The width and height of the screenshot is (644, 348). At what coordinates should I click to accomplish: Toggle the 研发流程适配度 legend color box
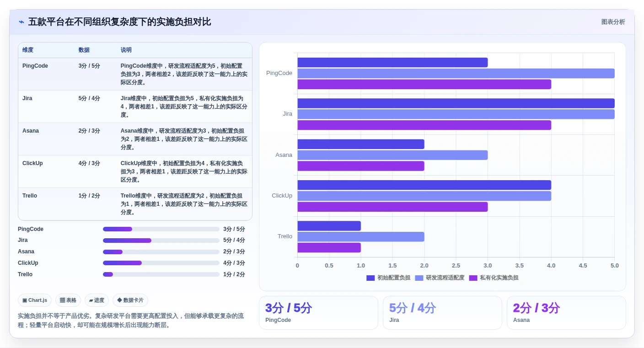coord(419,278)
